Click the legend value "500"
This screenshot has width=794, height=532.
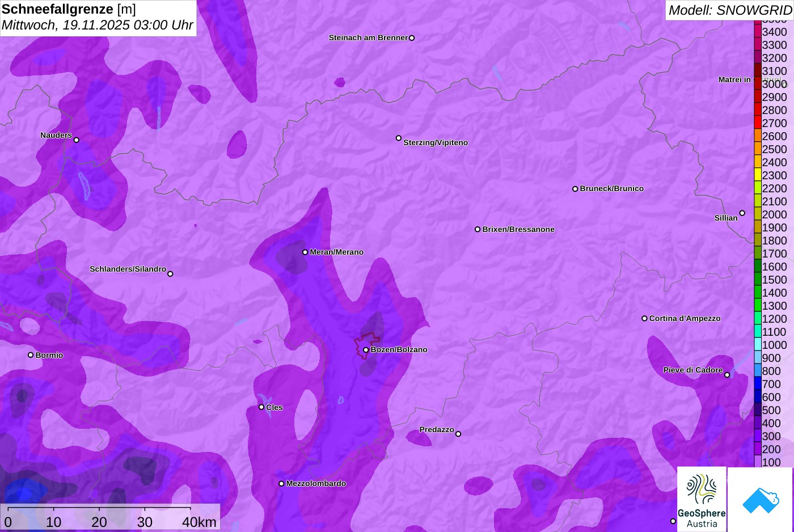[771, 411]
